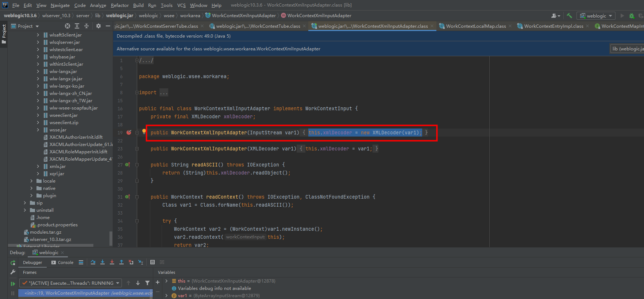
Task: Hide the Project panel via minus icon
Action: (108, 26)
